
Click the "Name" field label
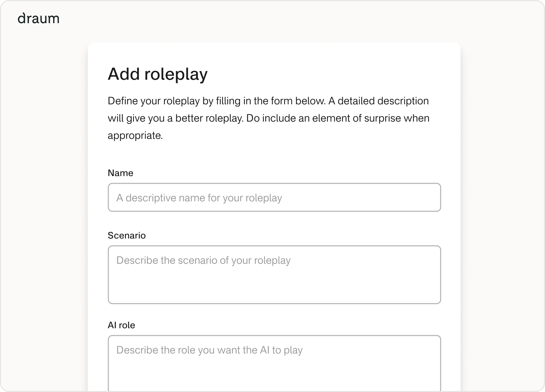[120, 173]
